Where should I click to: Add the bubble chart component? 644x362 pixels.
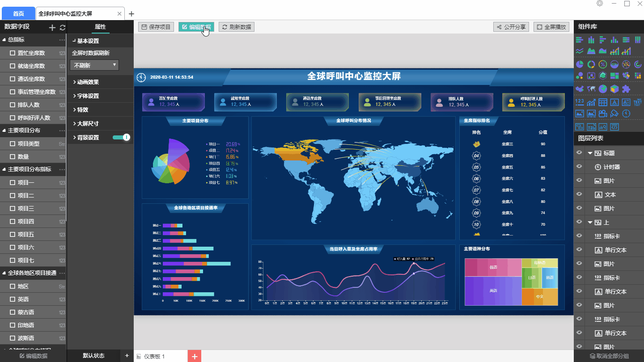click(580, 76)
